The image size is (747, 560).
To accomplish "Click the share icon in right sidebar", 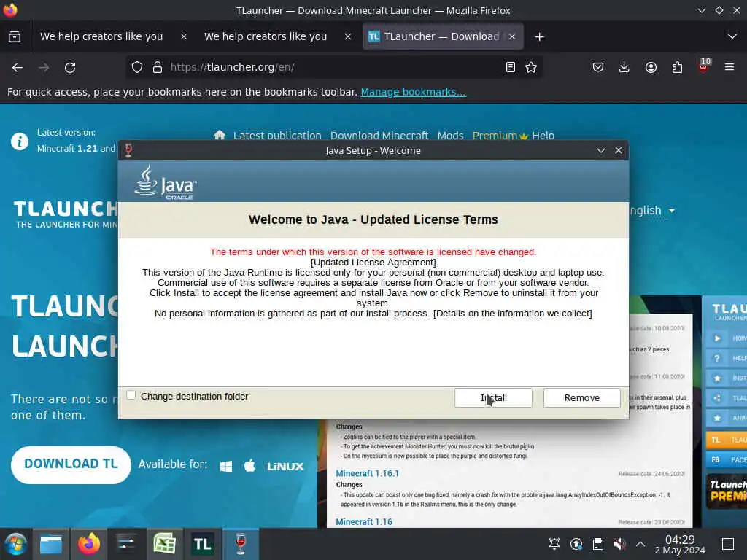I will pyautogui.click(x=718, y=398).
